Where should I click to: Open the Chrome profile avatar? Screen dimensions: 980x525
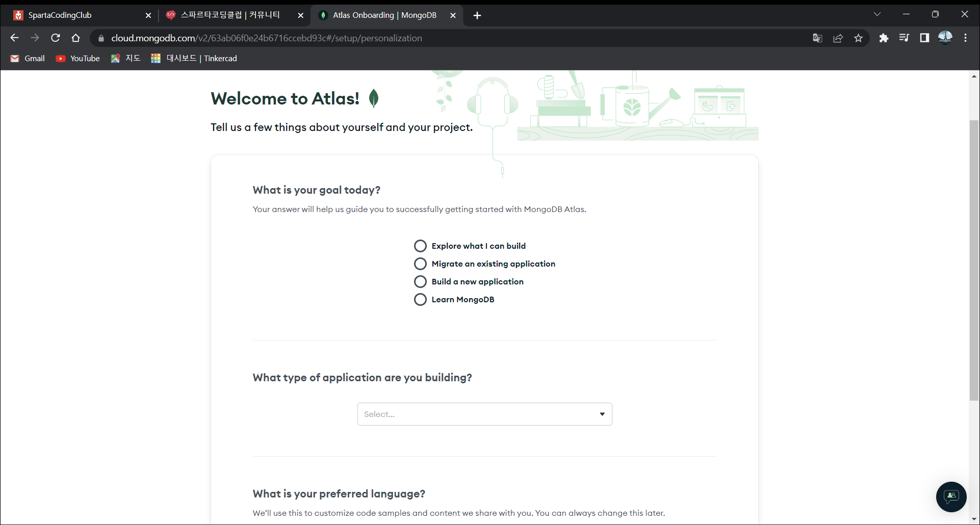click(945, 38)
